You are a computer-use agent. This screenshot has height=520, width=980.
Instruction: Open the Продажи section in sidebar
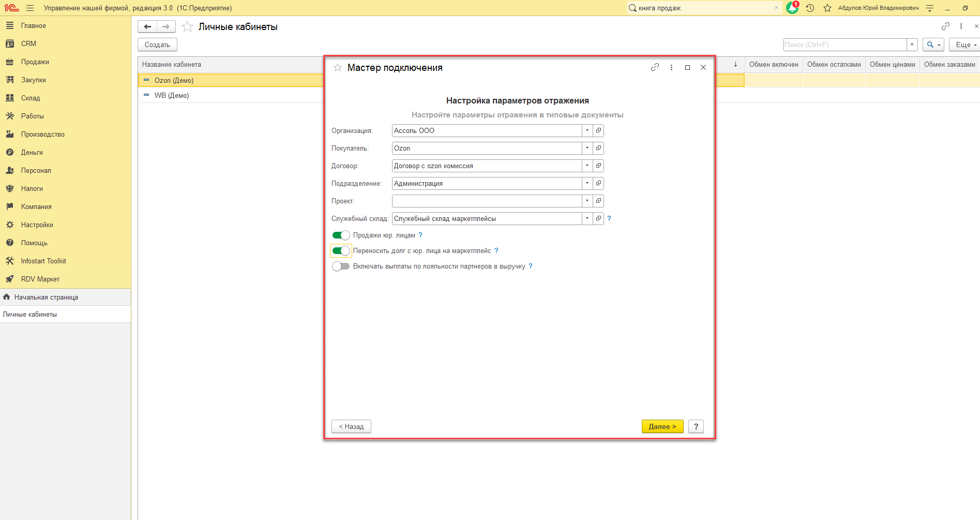pos(35,62)
